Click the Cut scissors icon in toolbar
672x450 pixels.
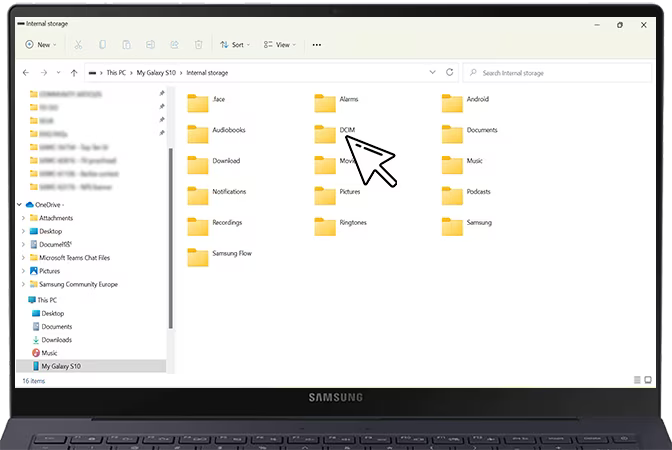coord(78,45)
